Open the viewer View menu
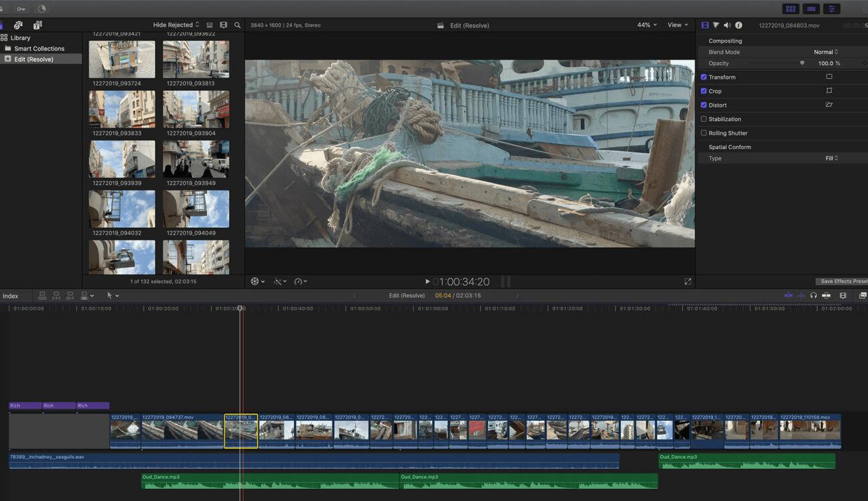This screenshot has width=868, height=501. (678, 25)
